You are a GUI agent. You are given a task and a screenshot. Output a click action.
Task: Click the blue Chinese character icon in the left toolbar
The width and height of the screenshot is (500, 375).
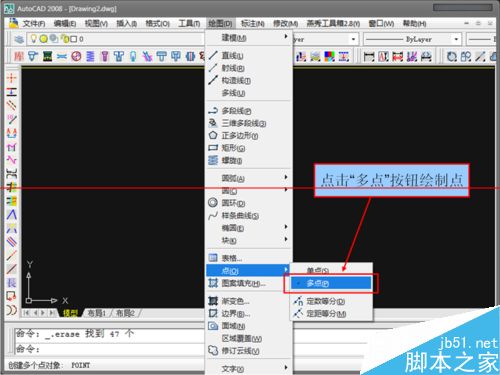[x=12, y=283]
